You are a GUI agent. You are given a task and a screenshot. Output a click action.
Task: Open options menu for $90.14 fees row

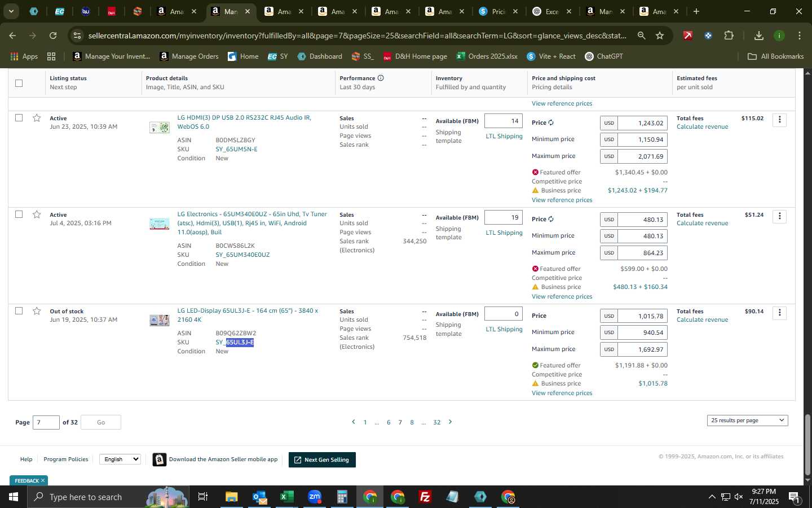click(x=779, y=313)
